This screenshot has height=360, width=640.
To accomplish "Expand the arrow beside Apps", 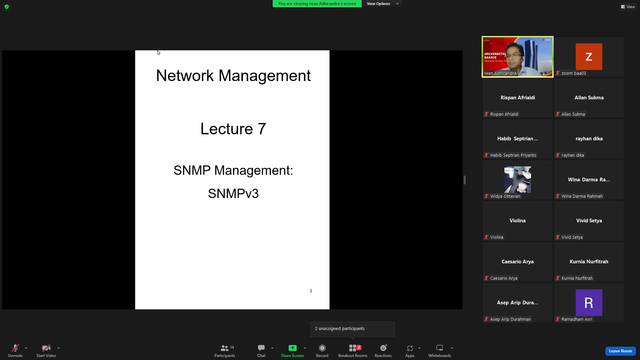I will coord(419,348).
